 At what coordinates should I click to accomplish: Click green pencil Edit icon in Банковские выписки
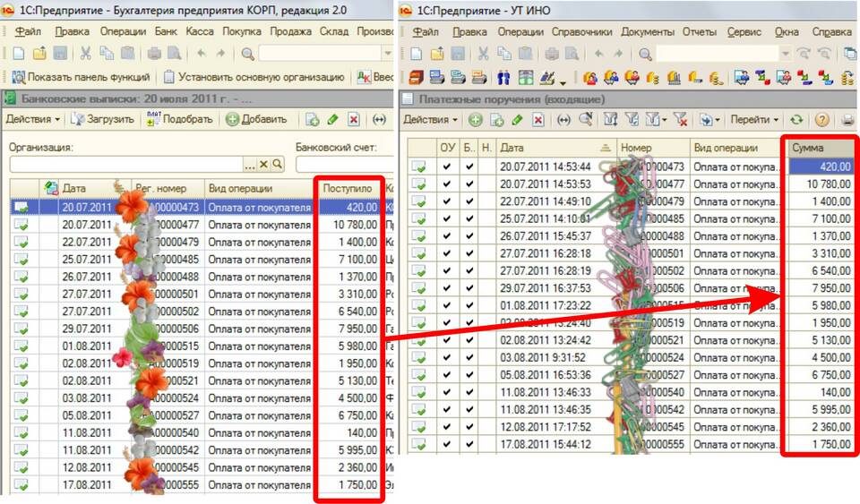point(333,119)
